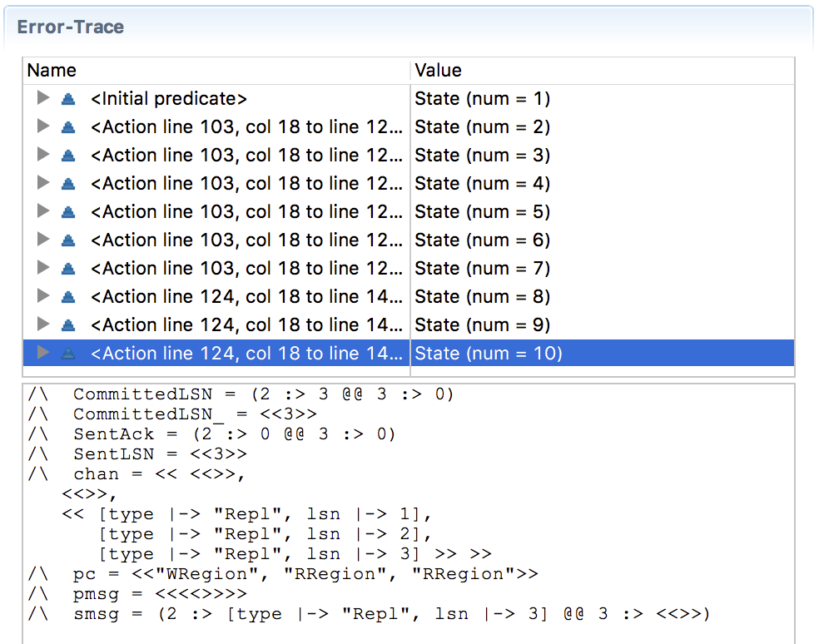The height and width of the screenshot is (644, 819).
Task: Click the state icon for State num = 5
Action: click(69, 212)
